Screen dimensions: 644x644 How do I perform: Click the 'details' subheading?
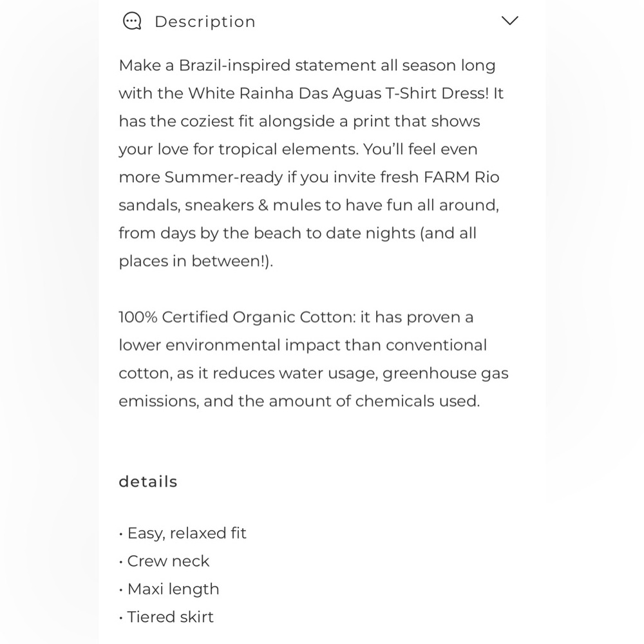click(x=148, y=481)
